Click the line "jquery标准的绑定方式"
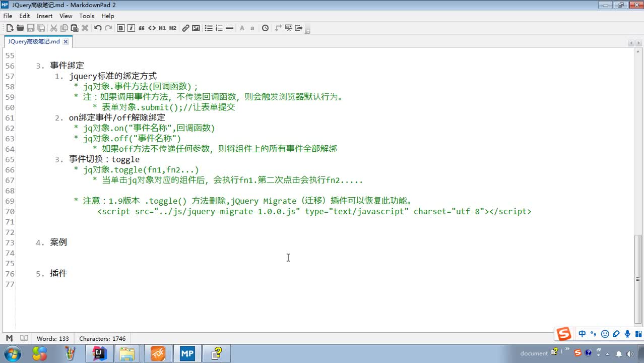This screenshot has height=363, width=644. pyautogui.click(x=113, y=76)
